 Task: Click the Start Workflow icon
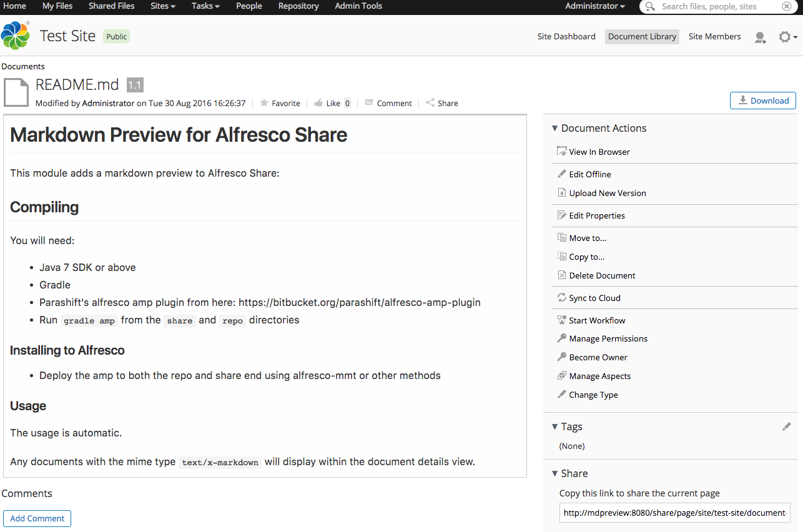pos(562,320)
